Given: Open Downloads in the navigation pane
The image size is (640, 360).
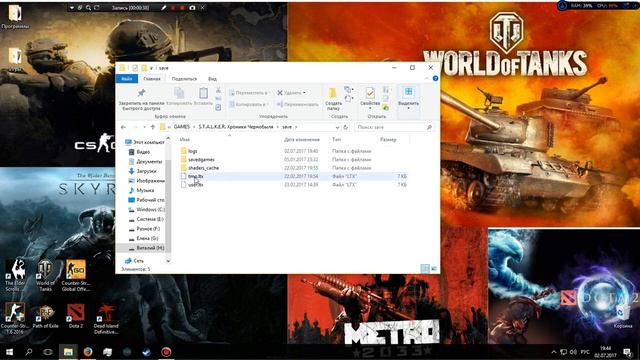Looking at the screenshot, I should pos(142,171).
